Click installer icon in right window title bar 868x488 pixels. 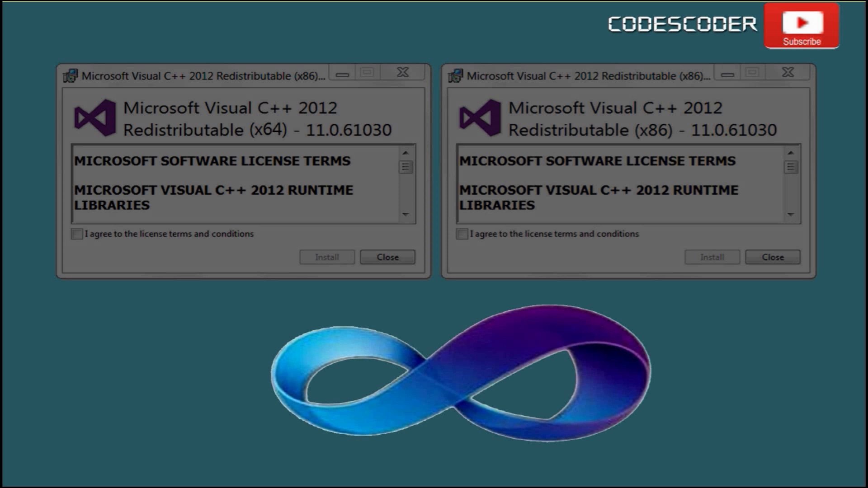tap(455, 76)
